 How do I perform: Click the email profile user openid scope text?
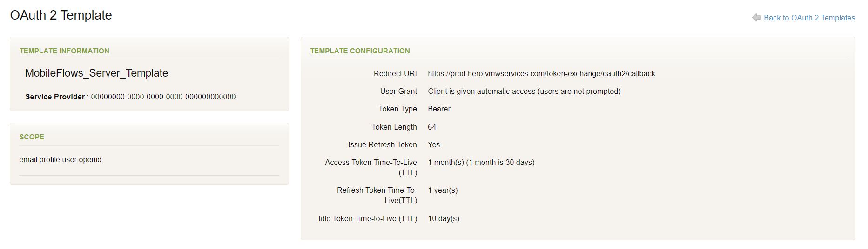pos(61,159)
